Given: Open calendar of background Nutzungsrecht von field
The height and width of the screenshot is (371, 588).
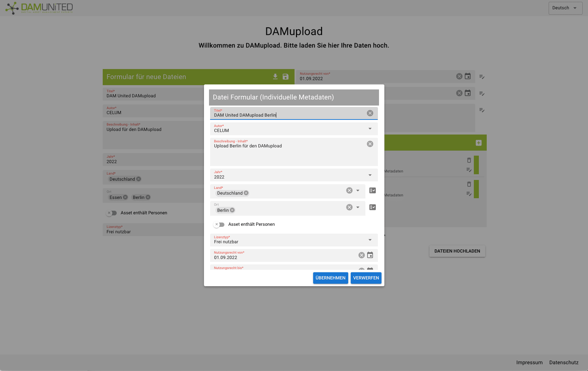Looking at the screenshot, I should tap(468, 76).
